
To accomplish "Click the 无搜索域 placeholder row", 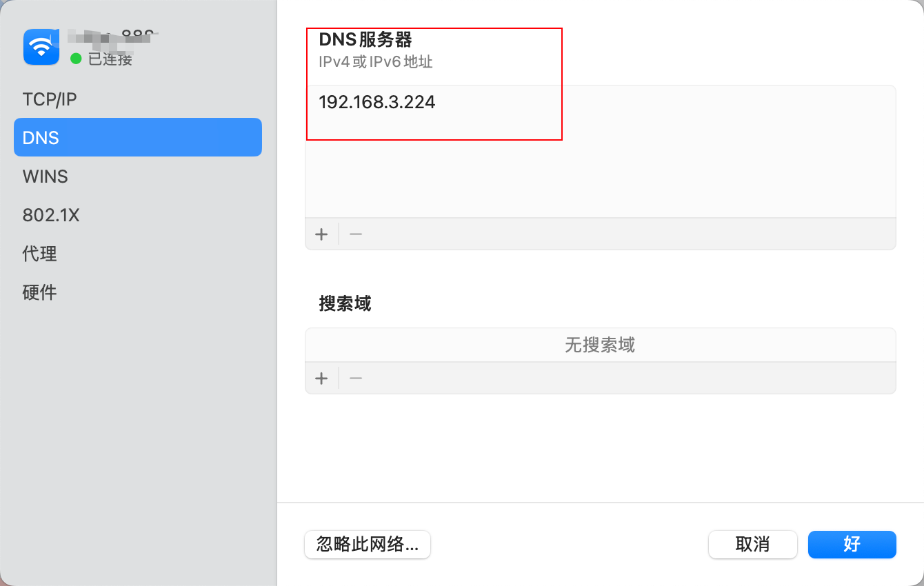I will 600,345.
